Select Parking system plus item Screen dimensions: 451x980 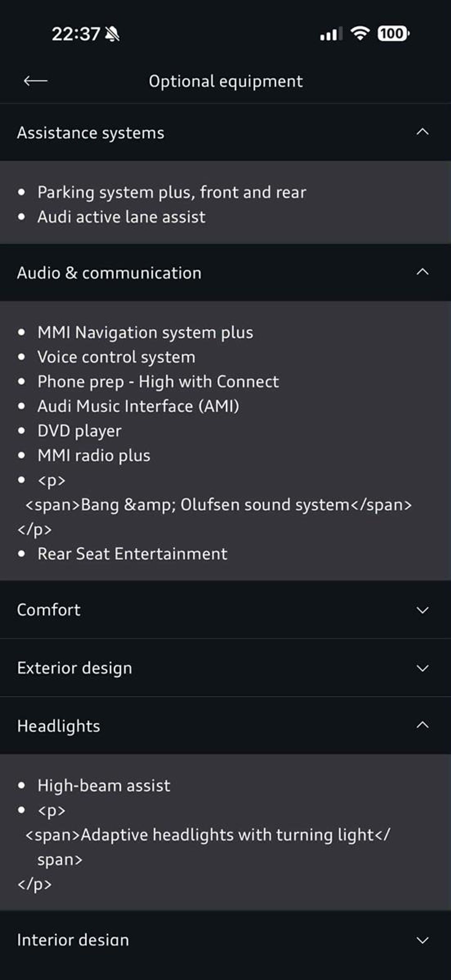[172, 192]
